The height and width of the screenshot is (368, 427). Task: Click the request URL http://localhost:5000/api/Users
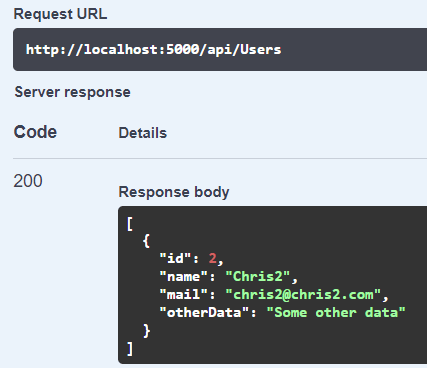point(154,50)
